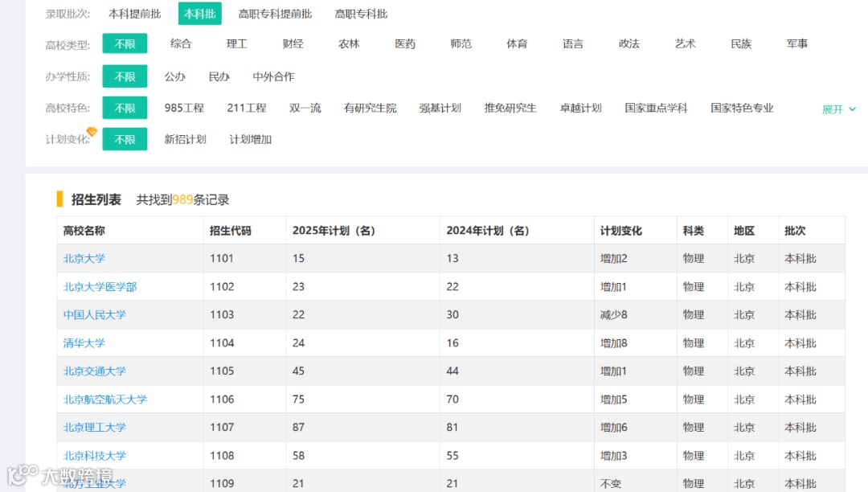Filter school type by 艺术

pos(686,43)
